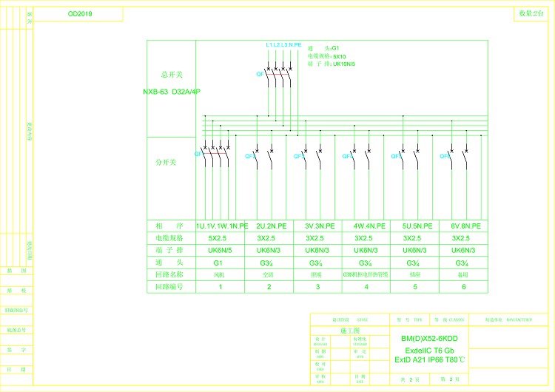Click the "描 图" margin label
This screenshot has height=392, width=555.
[16, 271]
